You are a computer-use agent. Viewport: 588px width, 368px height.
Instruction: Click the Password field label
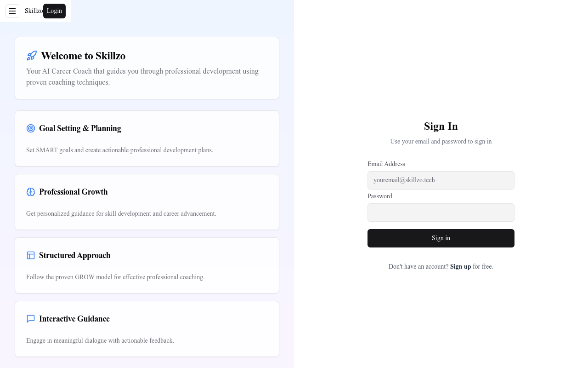click(380, 196)
